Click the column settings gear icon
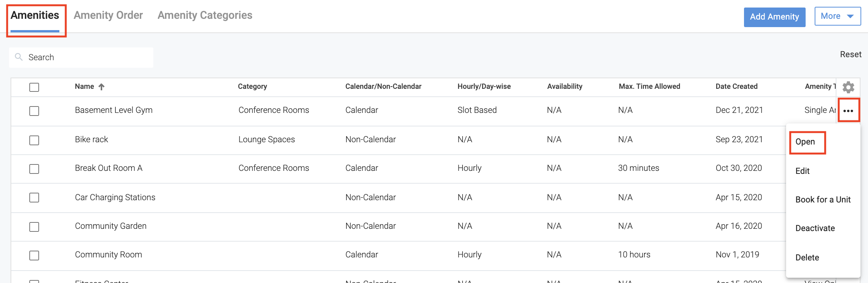Image resolution: width=868 pixels, height=283 pixels. pos(848,87)
